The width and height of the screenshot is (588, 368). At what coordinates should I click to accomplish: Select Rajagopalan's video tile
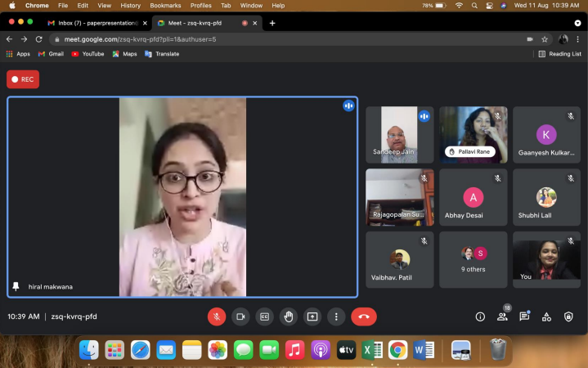400,197
